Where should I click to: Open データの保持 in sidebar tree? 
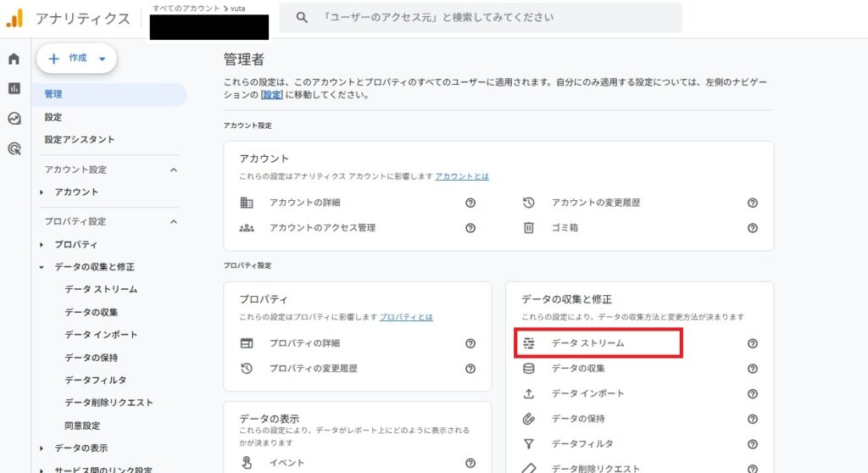(92, 358)
